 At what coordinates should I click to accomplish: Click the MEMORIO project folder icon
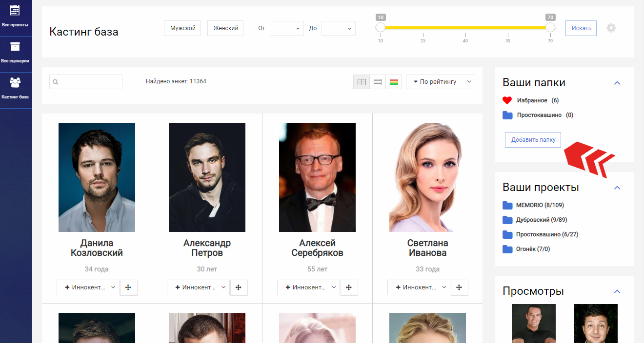(507, 205)
